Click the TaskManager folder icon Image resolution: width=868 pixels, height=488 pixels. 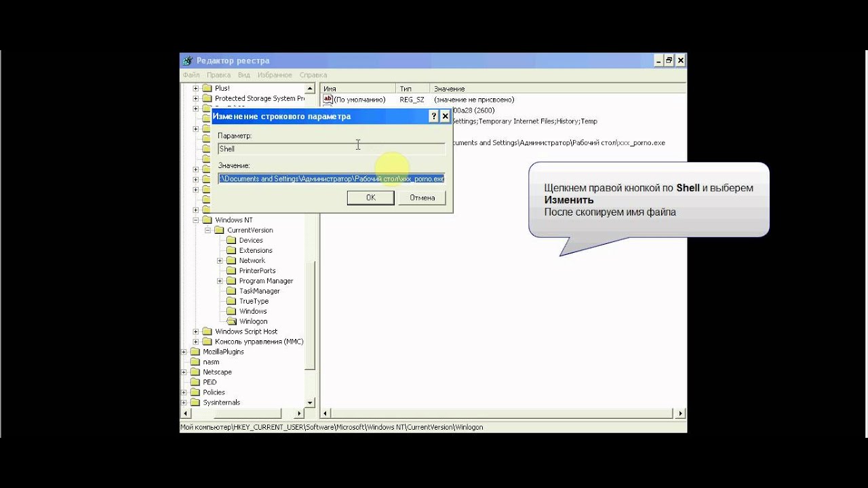231,291
